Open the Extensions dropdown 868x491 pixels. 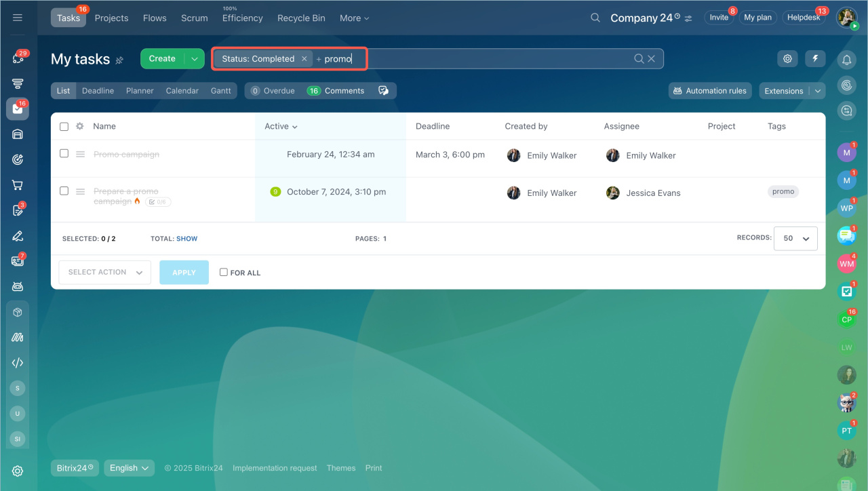click(792, 91)
